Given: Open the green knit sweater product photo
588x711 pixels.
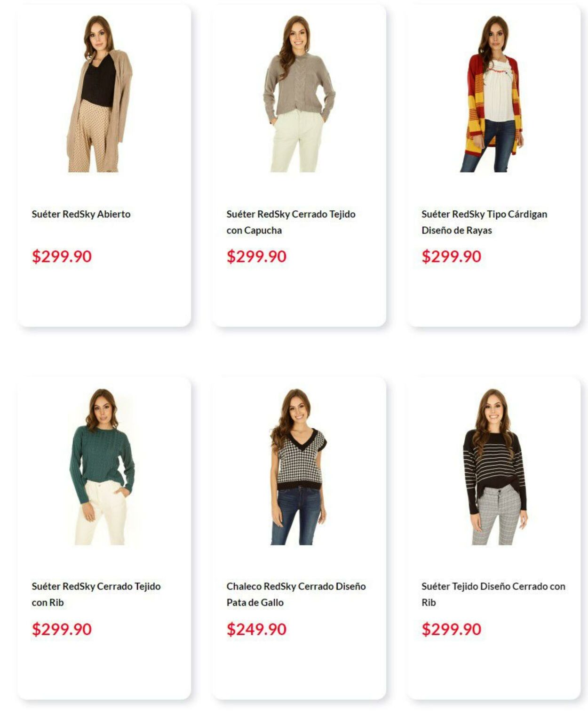Looking at the screenshot, I should (x=103, y=467).
